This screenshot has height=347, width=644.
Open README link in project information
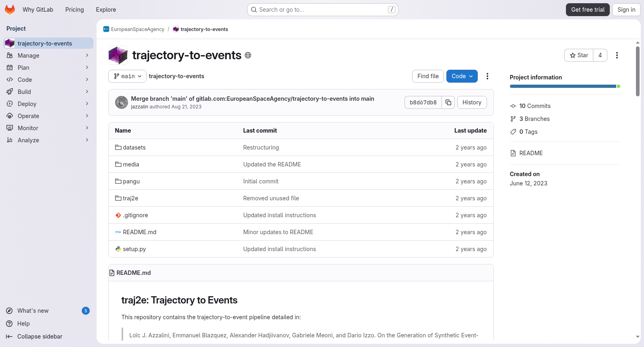531,153
